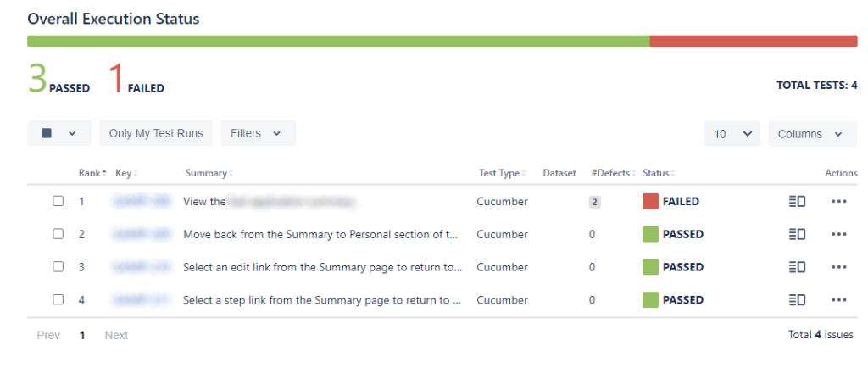Sort table by Status column header
Viewport: 868px width, 368px height.
click(x=659, y=173)
